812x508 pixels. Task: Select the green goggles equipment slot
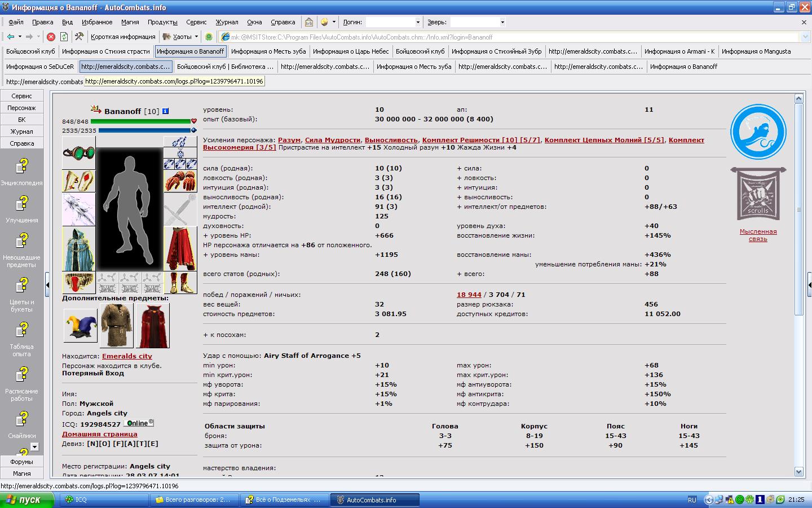78,153
